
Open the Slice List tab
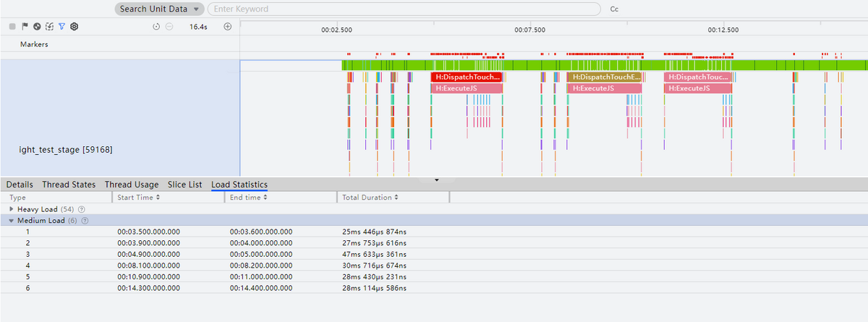coord(184,185)
